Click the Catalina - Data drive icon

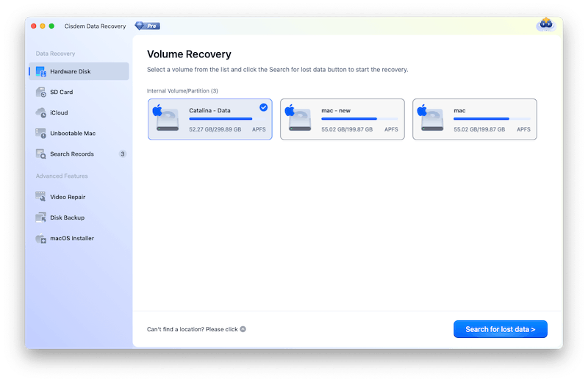166,118
